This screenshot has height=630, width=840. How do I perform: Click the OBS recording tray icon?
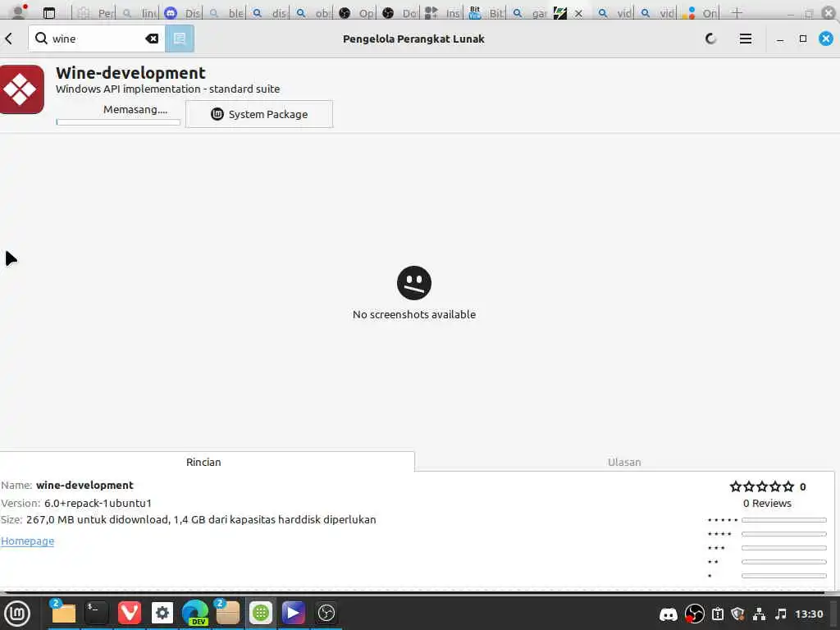pos(694,614)
